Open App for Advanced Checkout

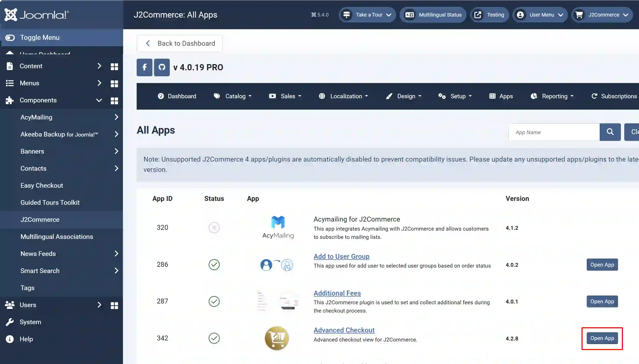pyautogui.click(x=602, y=338)
